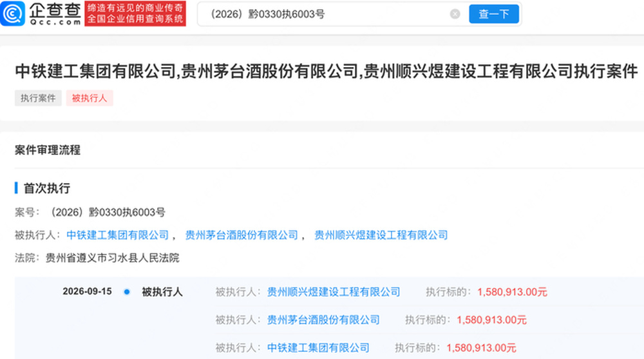Click the 案件审理流程 section title
The width and height of the screenshot is (644, 359).
48,150
